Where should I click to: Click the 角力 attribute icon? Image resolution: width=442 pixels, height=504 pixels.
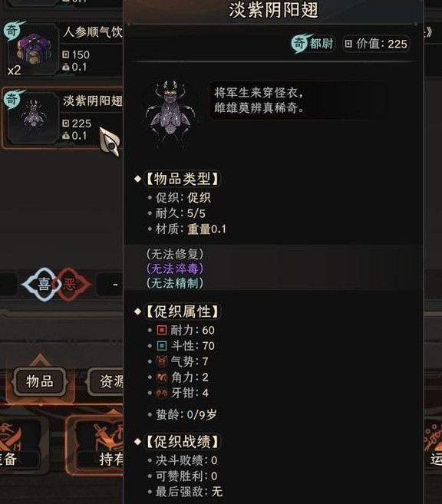pyautogui.click(x=162, y=377)
